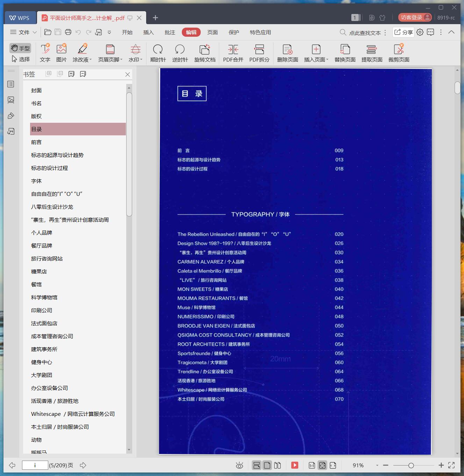Add a new tab with plus
The height and width of the screenshot is (476, 464).
click(x=156, y=17)
